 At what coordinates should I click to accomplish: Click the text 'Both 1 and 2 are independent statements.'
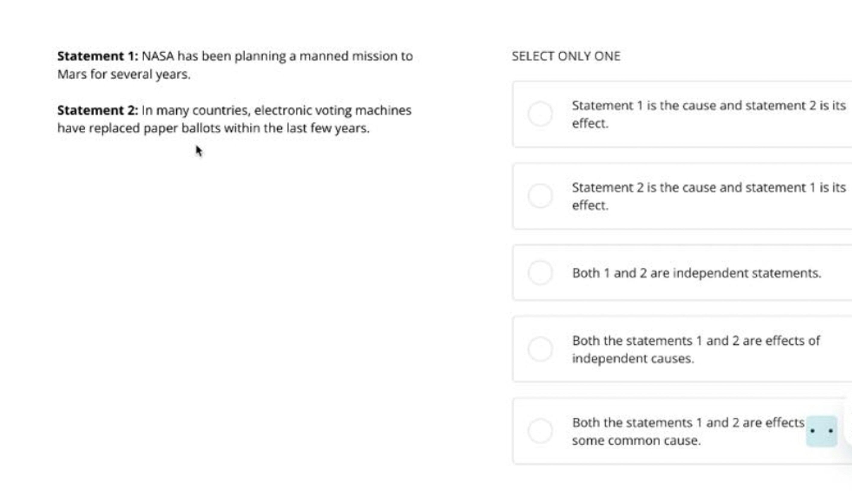[x=696, y=273]
